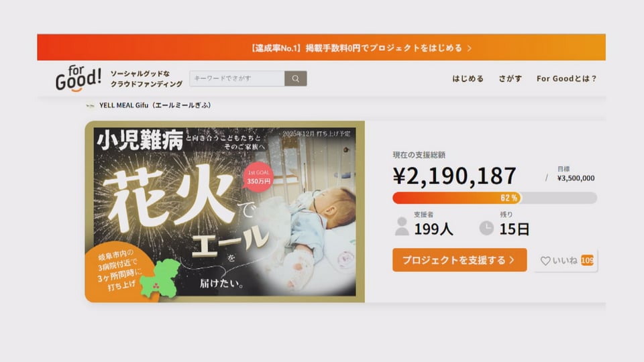Screen dimensions: 644x362
Task: Click the supporter person icon
Action: [x=402, y=226]
